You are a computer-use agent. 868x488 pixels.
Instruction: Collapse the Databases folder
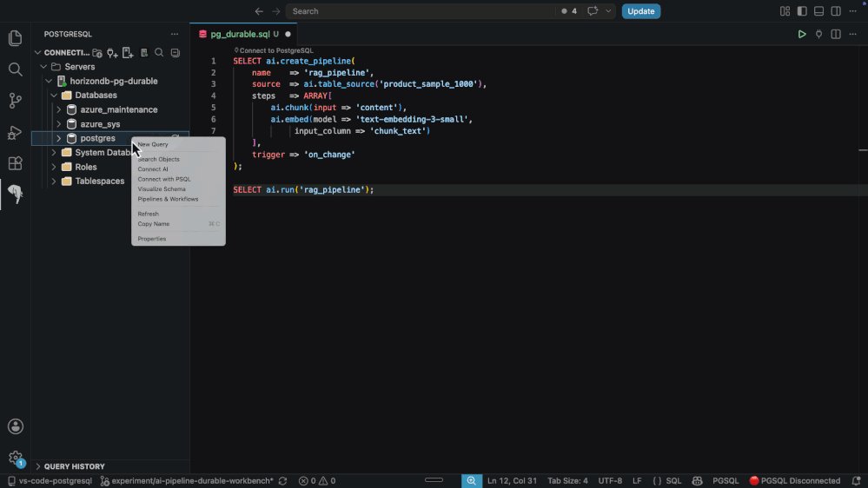click(x=54, y=96)
